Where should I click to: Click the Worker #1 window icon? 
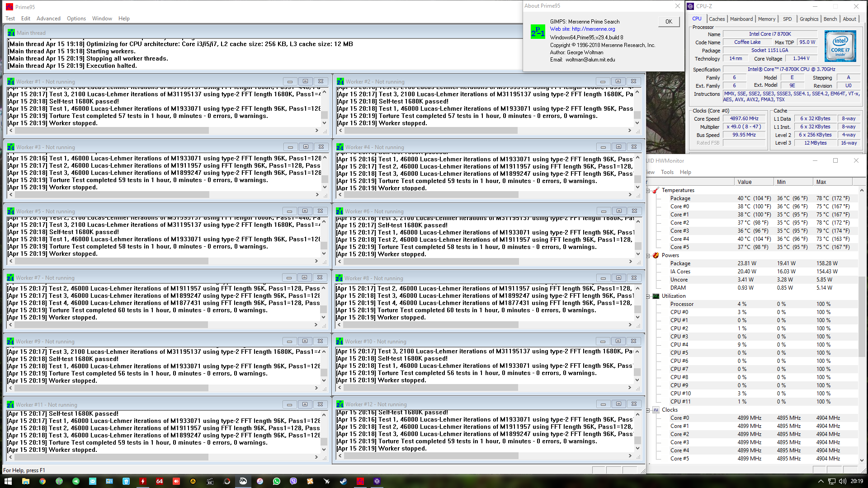point(11,82)
